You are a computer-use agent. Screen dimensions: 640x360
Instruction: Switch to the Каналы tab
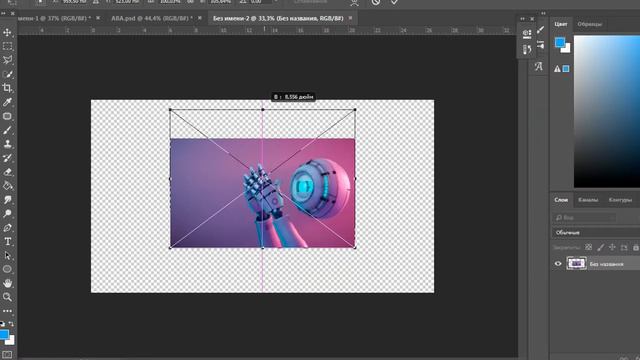click(588, 200)
